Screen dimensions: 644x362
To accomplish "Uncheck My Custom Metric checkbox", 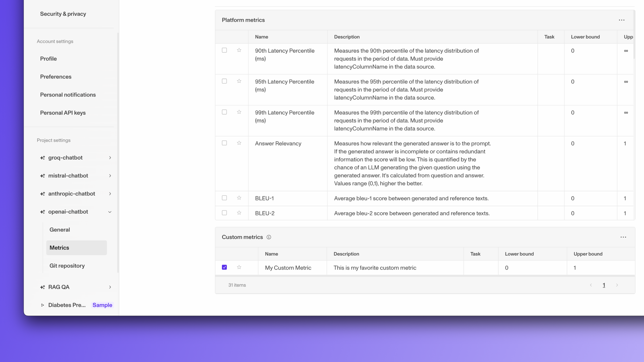I will click(x=224, y=267).
